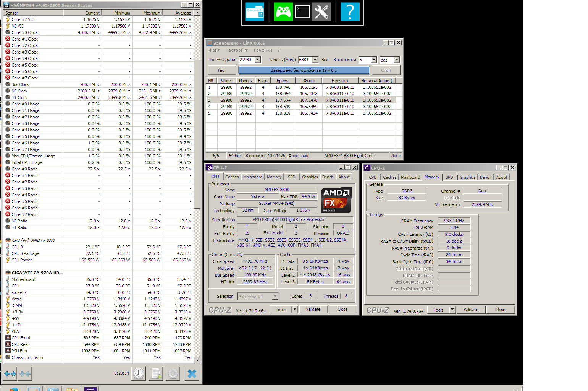Open Tools dropdown arrow in CPU-Z Memory-tab window
The image size is (588, 391).
pyautogui.click(x=452, y=310)
